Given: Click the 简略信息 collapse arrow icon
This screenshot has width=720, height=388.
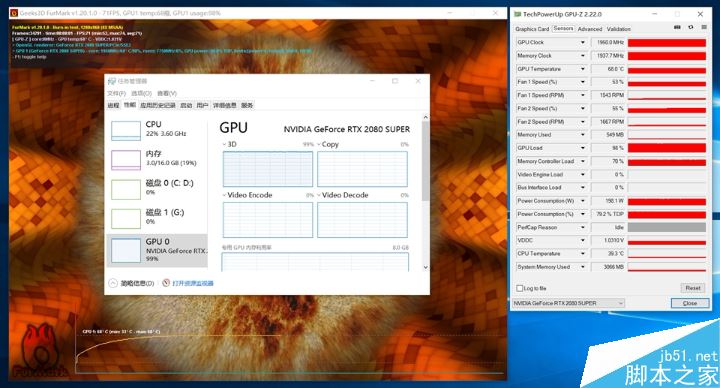Looking at the screenshot, I should tap(112, 283).
